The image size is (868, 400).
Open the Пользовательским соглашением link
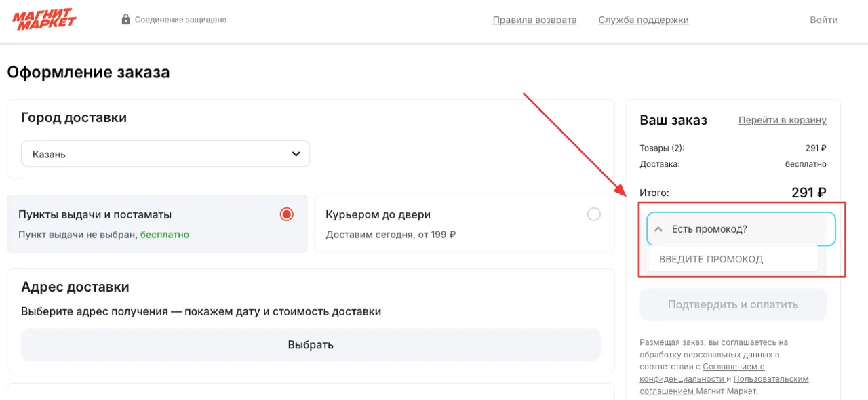click(724, 384)
